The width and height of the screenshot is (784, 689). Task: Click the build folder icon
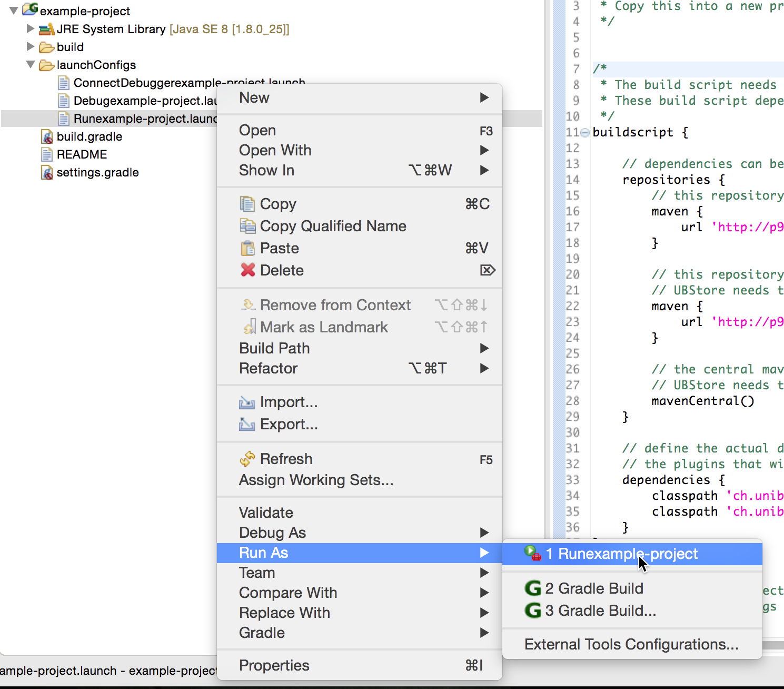click(47, 47)
